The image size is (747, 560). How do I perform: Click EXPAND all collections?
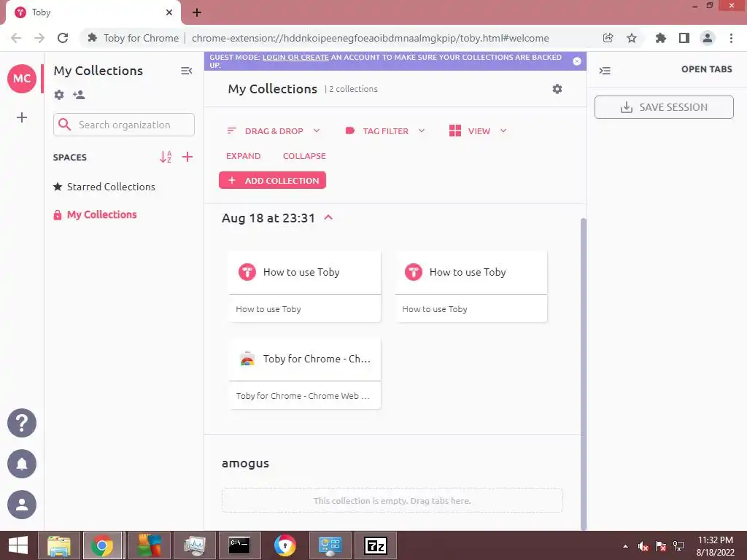(x=244, y=156)
